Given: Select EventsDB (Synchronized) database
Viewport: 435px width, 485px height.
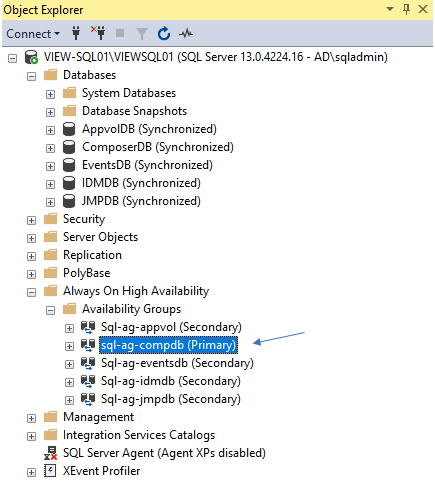Looking at the screenshot, I should point(147,165).
